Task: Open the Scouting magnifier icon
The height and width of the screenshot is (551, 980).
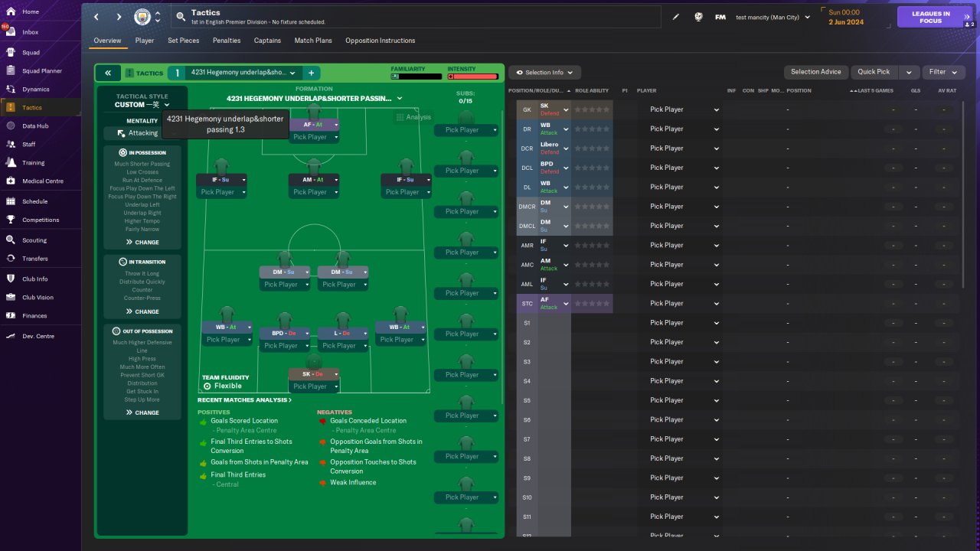Action: (x=11, y=240)
